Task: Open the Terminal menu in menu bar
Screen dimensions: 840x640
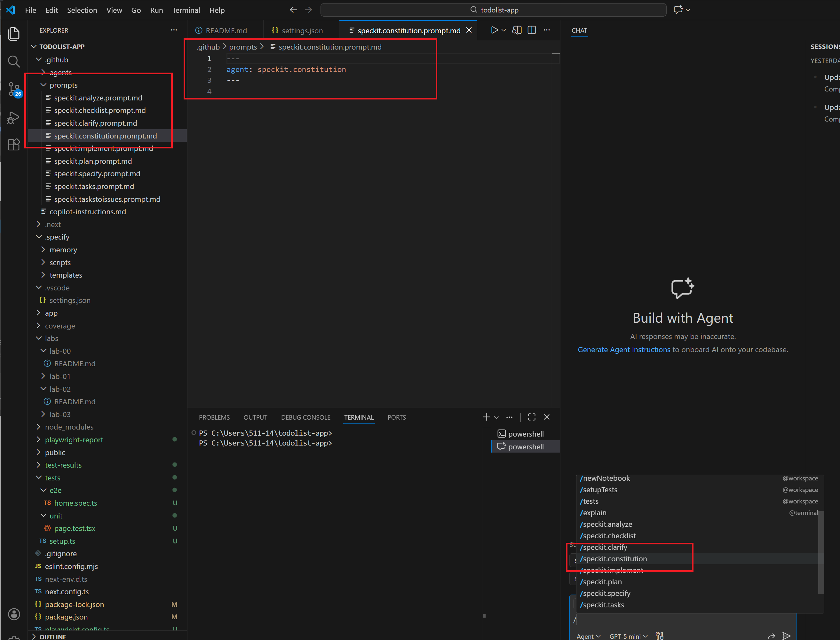Action: [x=186, y=10]
